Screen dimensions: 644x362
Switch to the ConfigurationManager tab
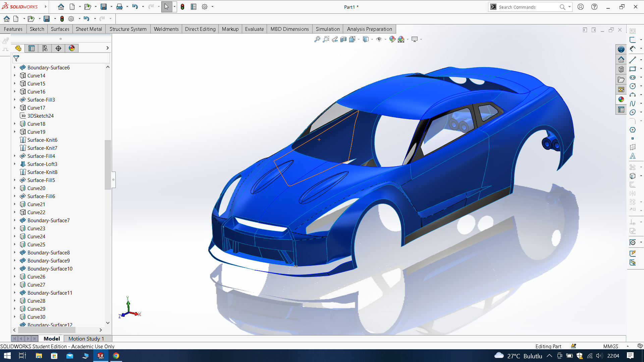coord(45,48)
